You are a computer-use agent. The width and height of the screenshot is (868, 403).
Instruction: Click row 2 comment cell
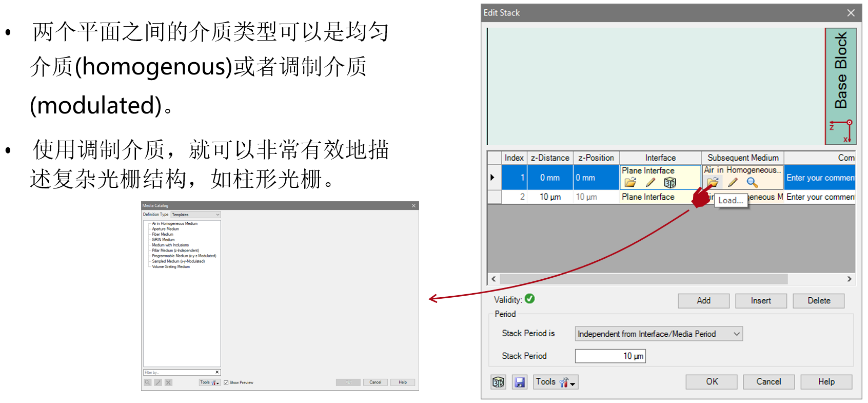820,197
